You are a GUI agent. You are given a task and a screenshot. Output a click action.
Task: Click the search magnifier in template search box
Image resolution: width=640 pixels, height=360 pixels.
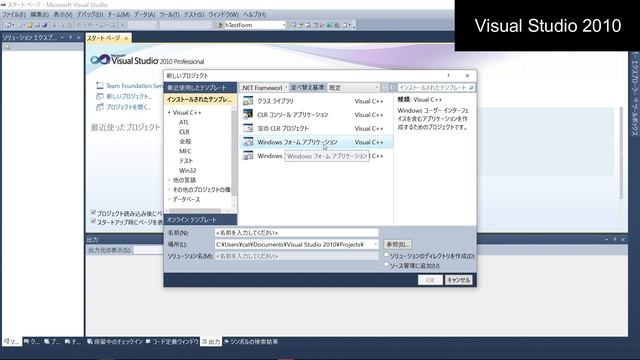(471, 88)
